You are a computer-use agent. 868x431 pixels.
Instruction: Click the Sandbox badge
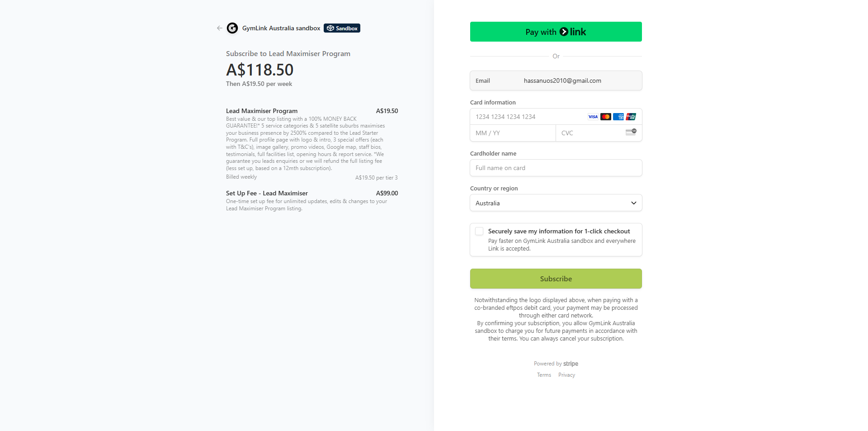tap(342, 28)
